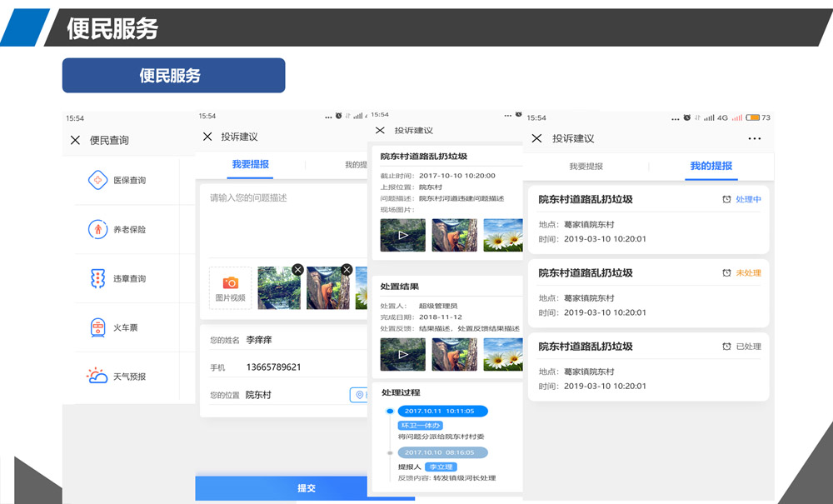Edit the name field 李痒痒

click(288, 340)
